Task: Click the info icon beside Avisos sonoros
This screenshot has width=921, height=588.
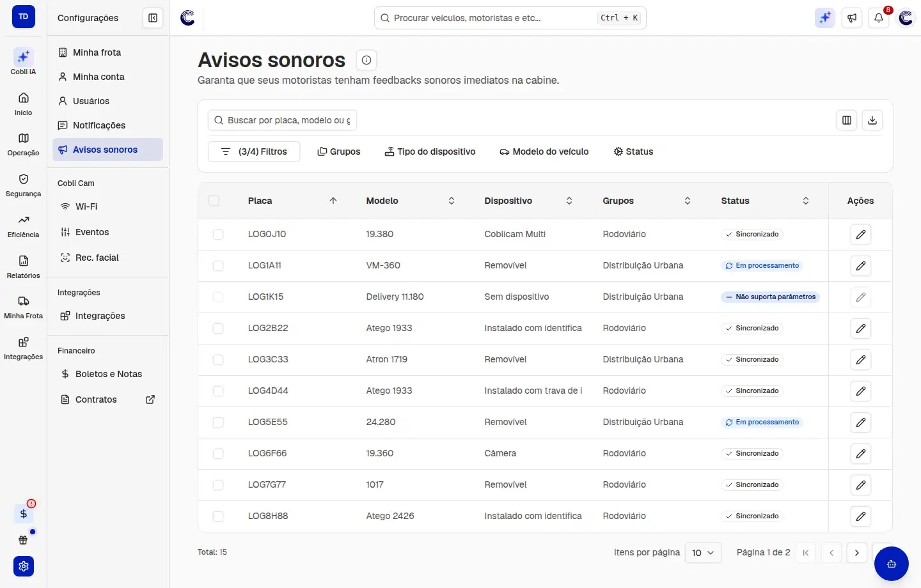Action: click(x=366, y=60)
